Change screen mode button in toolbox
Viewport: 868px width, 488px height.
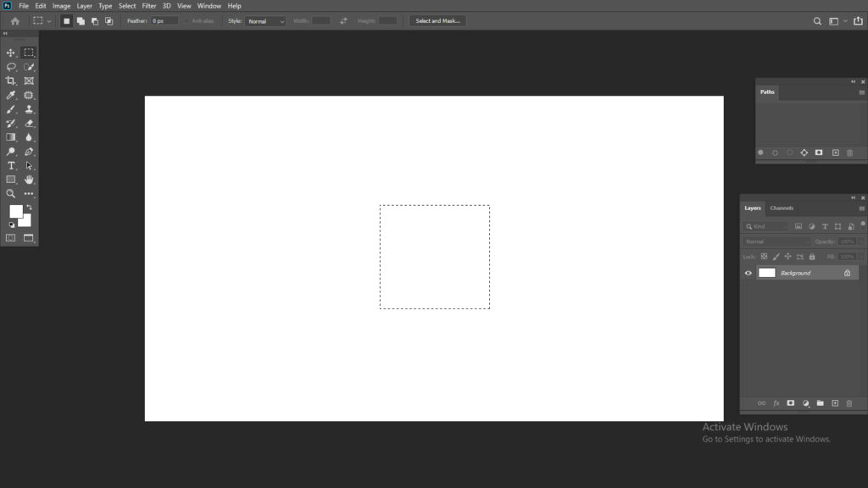tap(28, 238)
